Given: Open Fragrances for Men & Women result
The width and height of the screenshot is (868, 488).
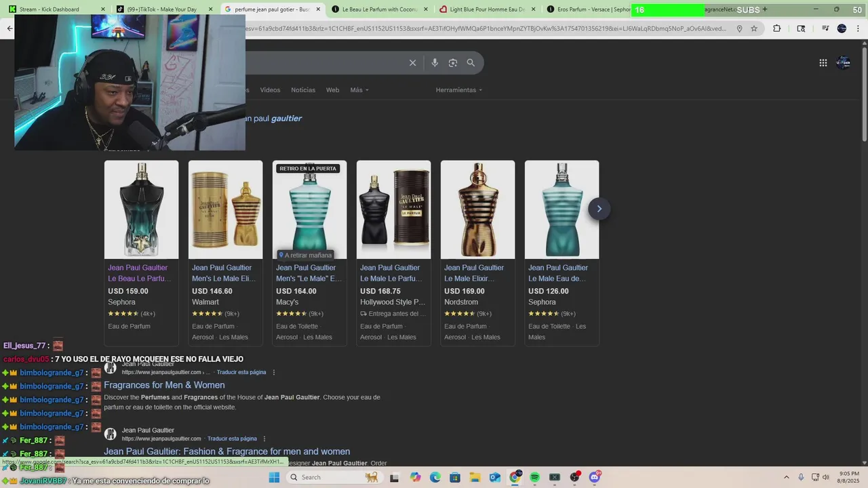Looking at the screenshot, I should click(164, 385).
